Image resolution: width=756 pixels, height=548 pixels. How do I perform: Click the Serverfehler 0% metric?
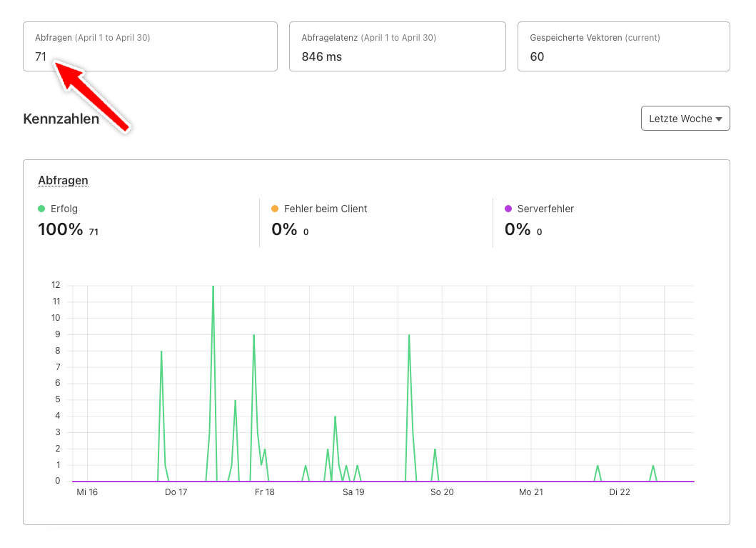(518, 229)
